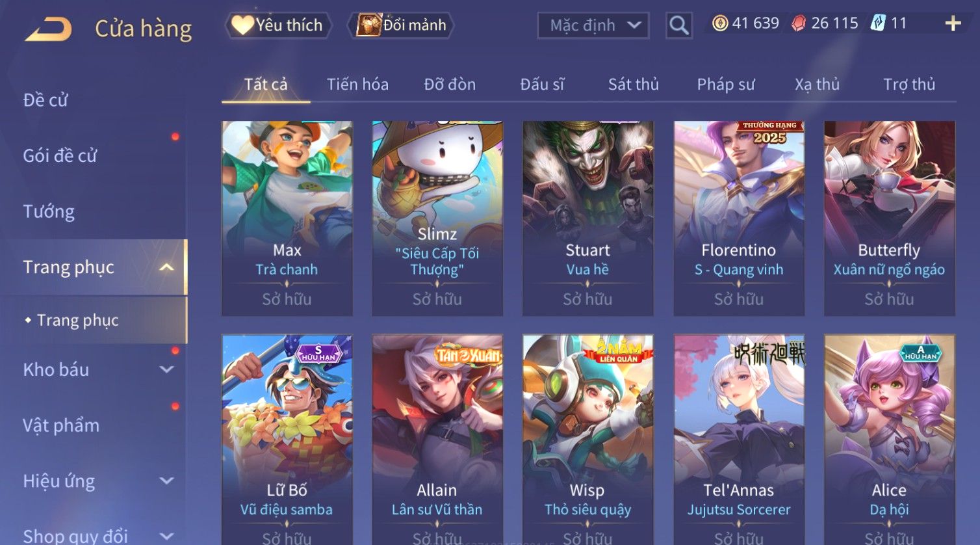This screenshot has height=545, width=980.
Task: Tap the blue ticket currency icon
Action: pos(878,23)
